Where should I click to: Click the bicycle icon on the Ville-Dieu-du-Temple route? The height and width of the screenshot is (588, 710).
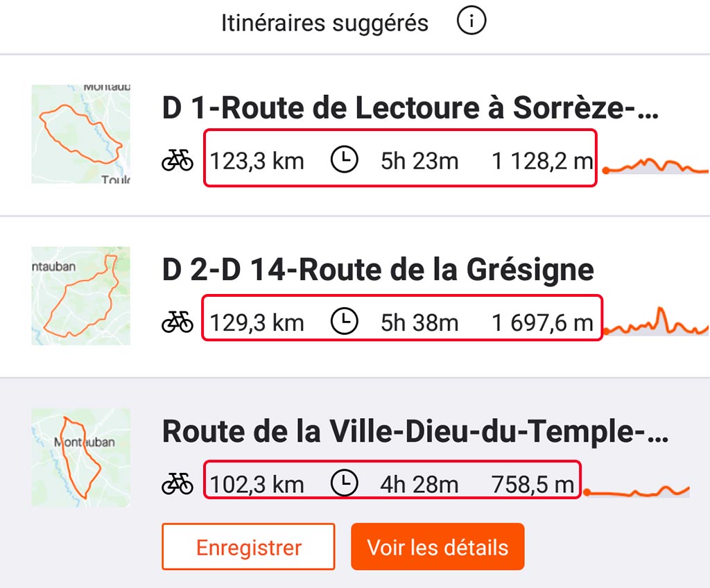[x=177, y=484]
